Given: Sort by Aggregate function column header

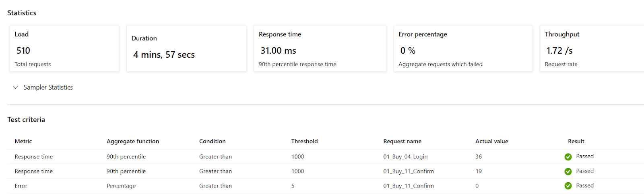Looking at the screenshot, I should (133, 141).
